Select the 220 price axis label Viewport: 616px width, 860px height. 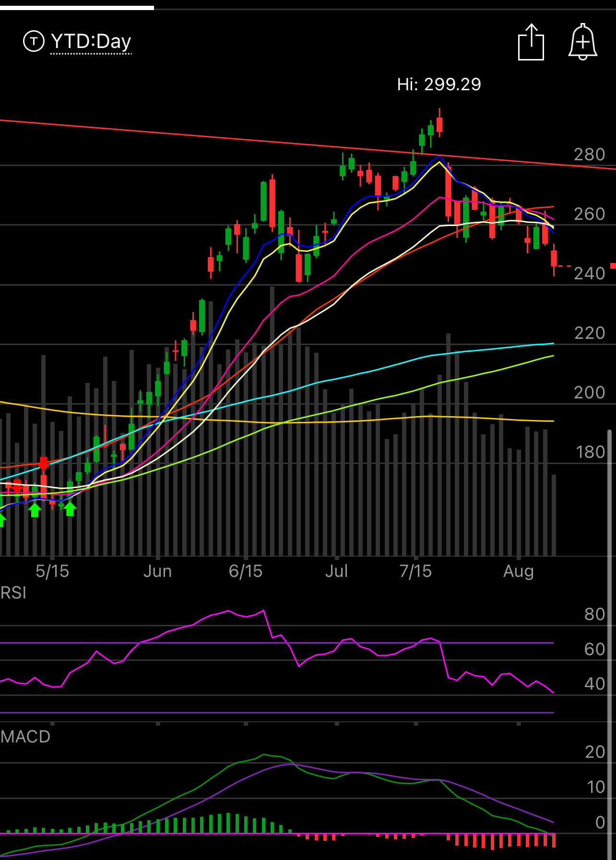point(590,333)
